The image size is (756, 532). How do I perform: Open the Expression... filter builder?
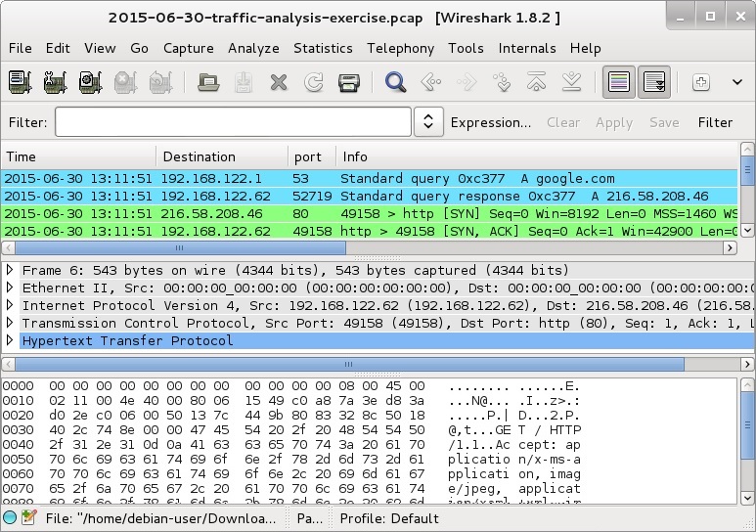(x=491, y=122)
